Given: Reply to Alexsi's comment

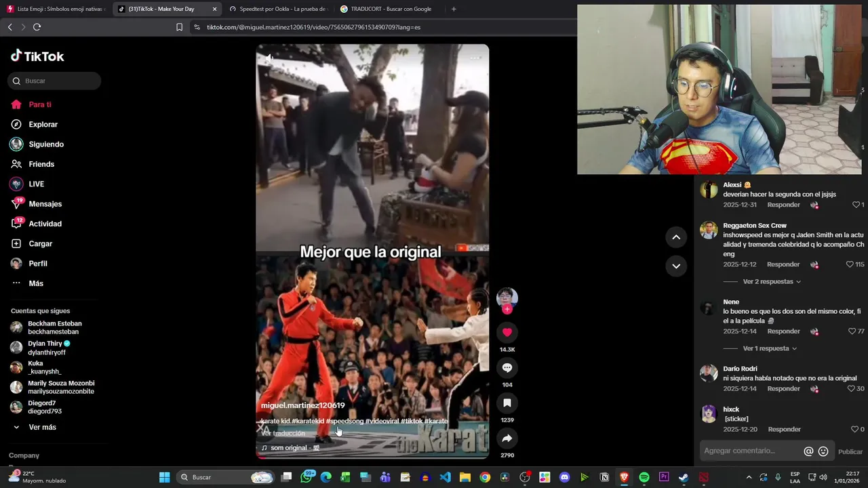Looking at the screenshot, I should click(783, 205).
